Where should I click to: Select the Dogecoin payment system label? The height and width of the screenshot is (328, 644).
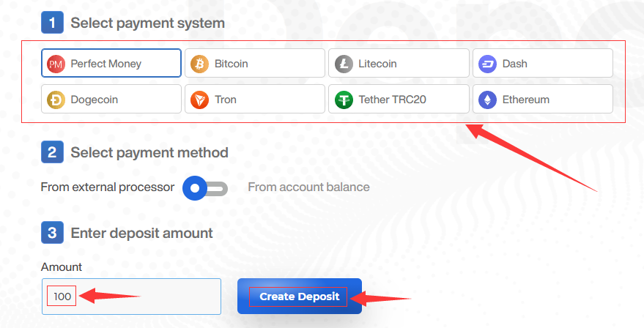pos(94,100)
